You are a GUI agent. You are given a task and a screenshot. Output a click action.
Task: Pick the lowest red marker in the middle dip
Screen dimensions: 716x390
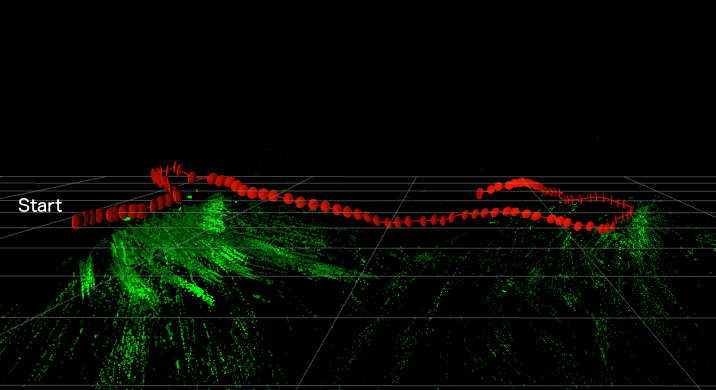pos(388,222)
